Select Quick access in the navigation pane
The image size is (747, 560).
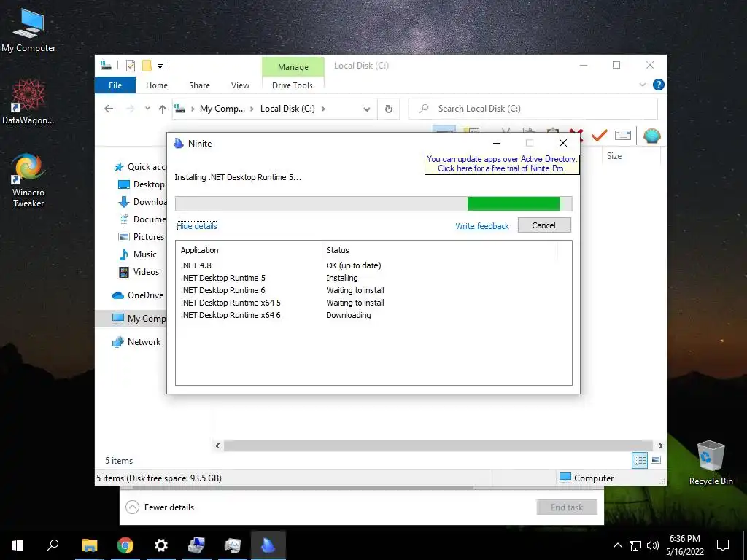pos(141,167)
